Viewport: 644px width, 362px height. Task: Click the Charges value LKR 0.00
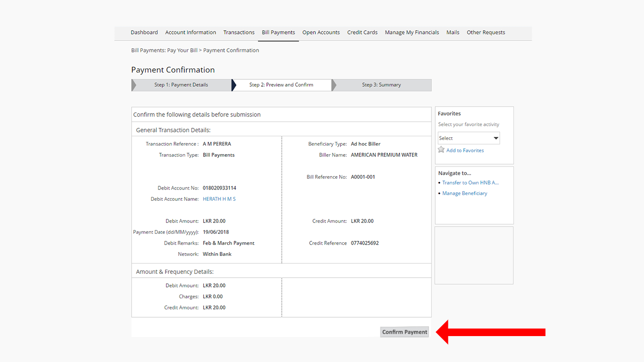(213, 296)
